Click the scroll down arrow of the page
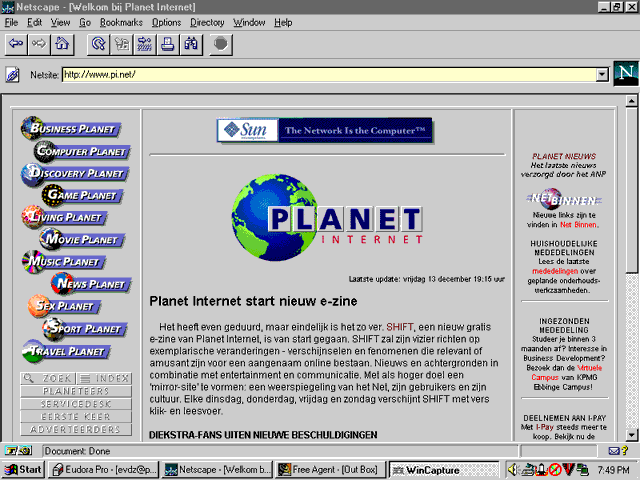 point(631,435)
